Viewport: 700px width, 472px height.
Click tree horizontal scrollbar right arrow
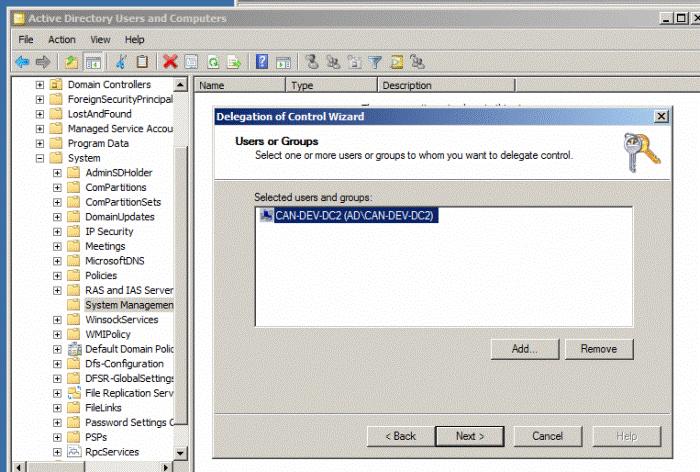click(x=166, y=467)
